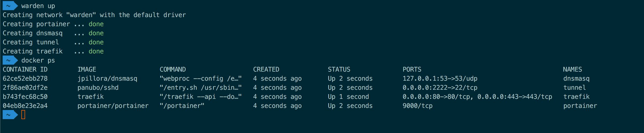The height and width of the screenshot is (133, 644).
Task: Click container ID 62ce52ebb278
Action: point(25,79)
